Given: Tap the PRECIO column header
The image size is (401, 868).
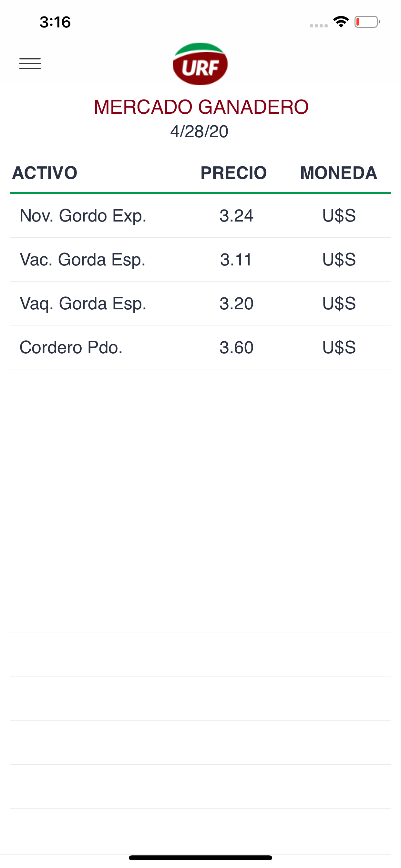Looking at the screenshot, I should [233, 173].
